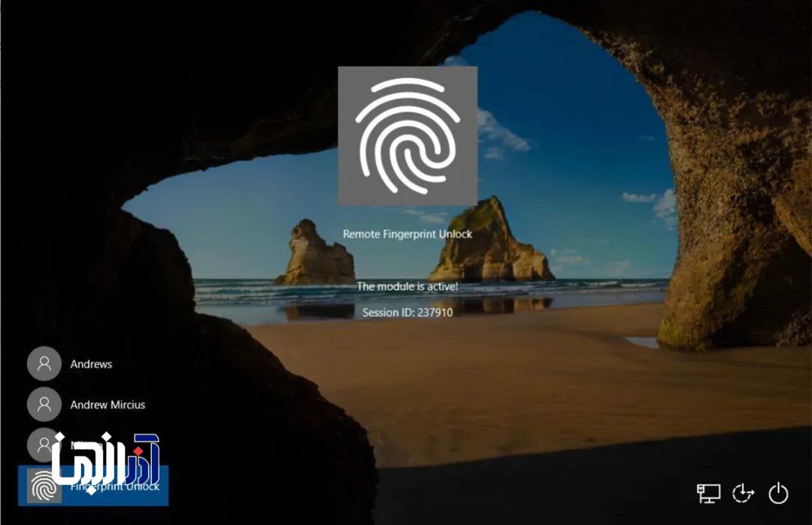The width and height of the screenshot is (812, 525).
Task: Select the Andrews account name
Action: tap(91, 364)
